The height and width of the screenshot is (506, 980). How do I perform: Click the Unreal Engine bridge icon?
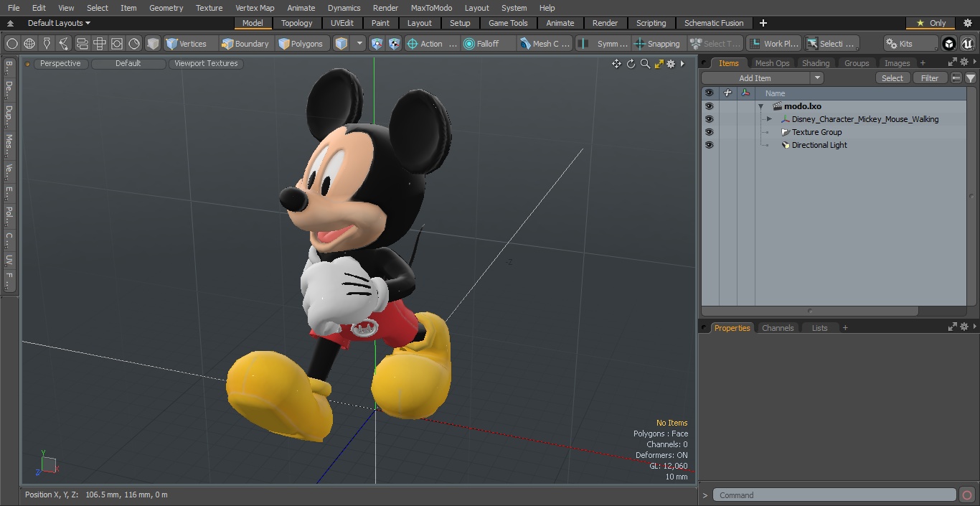pos(967,44)
